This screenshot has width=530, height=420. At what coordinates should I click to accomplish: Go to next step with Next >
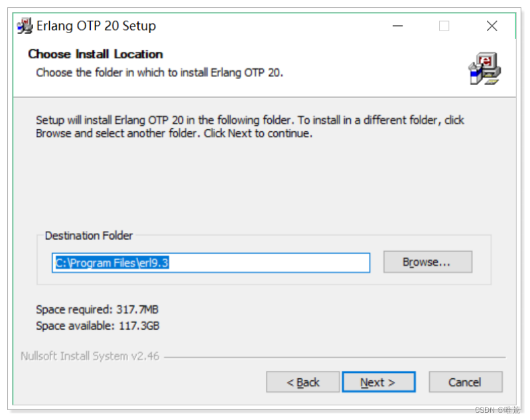coord(379,382)
